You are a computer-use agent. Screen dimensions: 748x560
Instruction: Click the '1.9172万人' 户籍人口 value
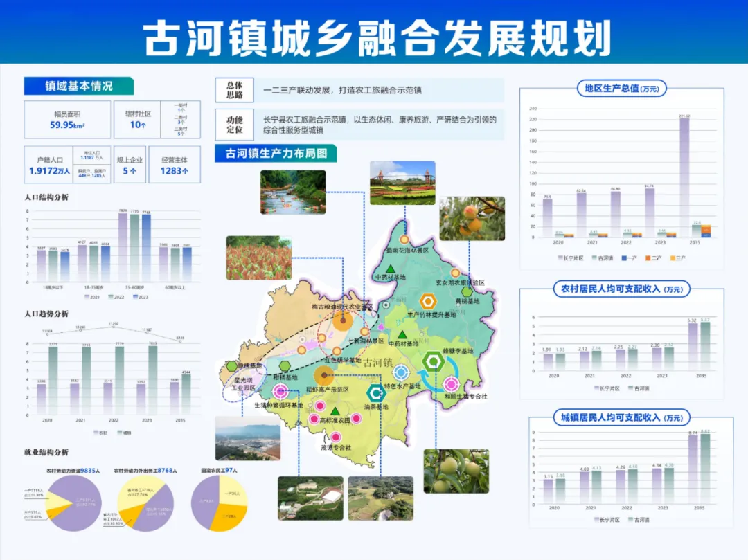coord(49,170)
